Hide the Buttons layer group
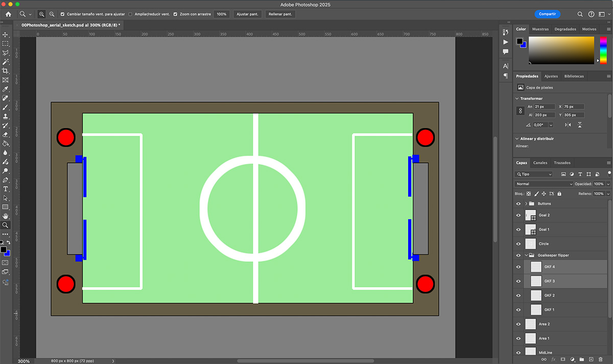This screenshot has height=364, width=613. pyautogui.click(x=518, y=204)
